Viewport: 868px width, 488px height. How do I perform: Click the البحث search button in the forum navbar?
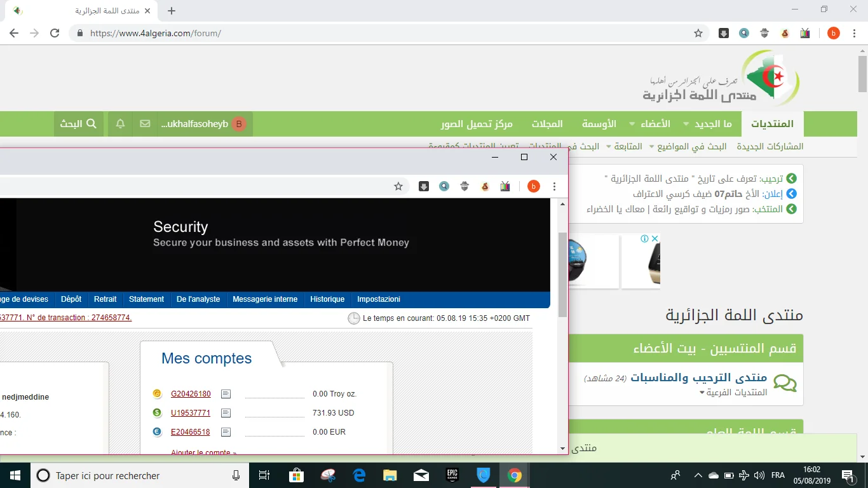click(78, 124)
